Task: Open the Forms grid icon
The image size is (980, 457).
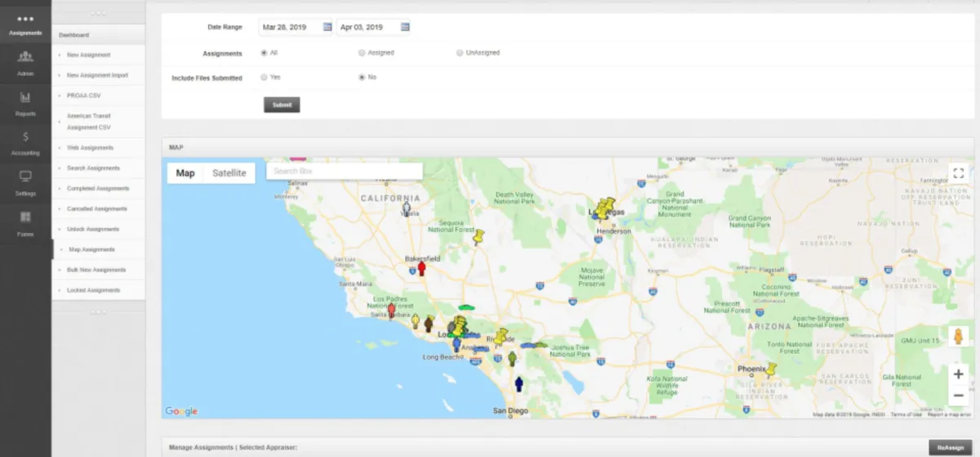Action: (25, 217)
